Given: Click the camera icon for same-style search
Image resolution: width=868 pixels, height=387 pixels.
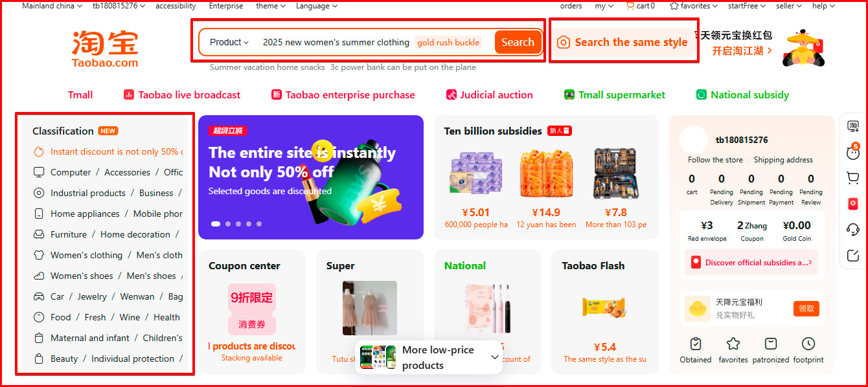Looking at the screenshot, I should [564, 42].
